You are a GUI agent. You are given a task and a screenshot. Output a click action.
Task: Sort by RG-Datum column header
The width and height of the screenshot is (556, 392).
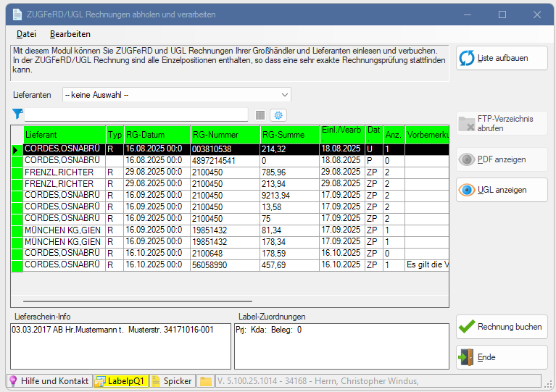coord(156,135)
